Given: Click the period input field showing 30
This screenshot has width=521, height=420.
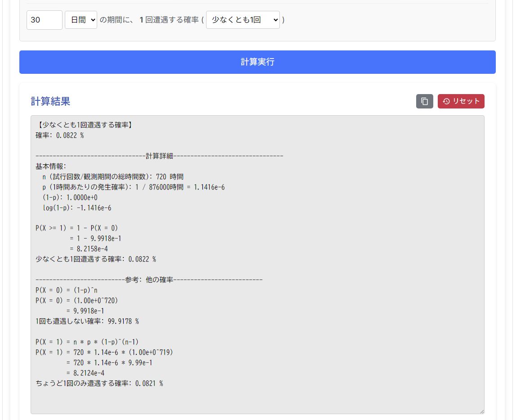Looking at the screenshot, I should 45,20.
